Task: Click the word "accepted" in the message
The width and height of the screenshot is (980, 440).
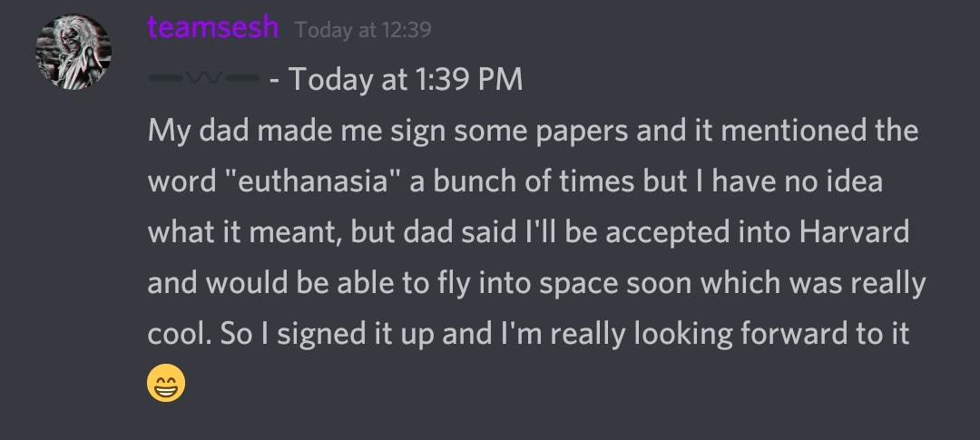Action: tap(664, 232)
